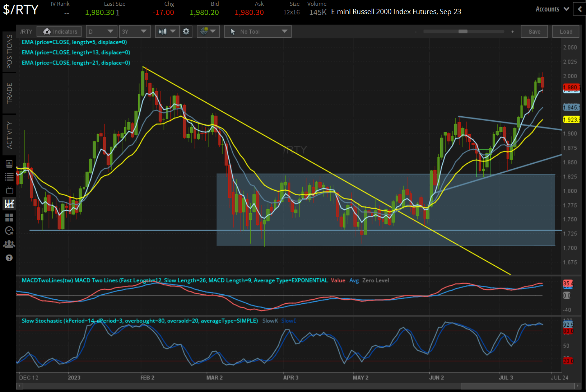Open the 3Y time range dropdown
The width and height of the screenshot is (586, 392).
click(135, 31)
